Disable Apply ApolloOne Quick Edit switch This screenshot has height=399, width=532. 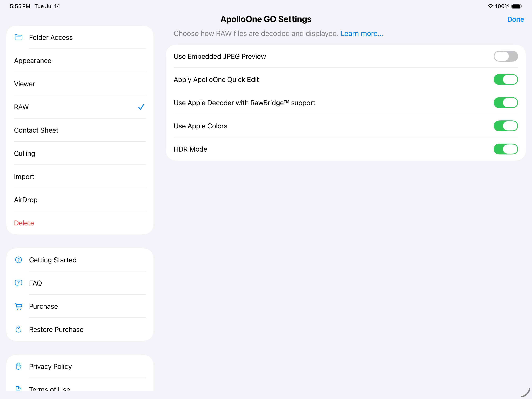coord(506,80)
